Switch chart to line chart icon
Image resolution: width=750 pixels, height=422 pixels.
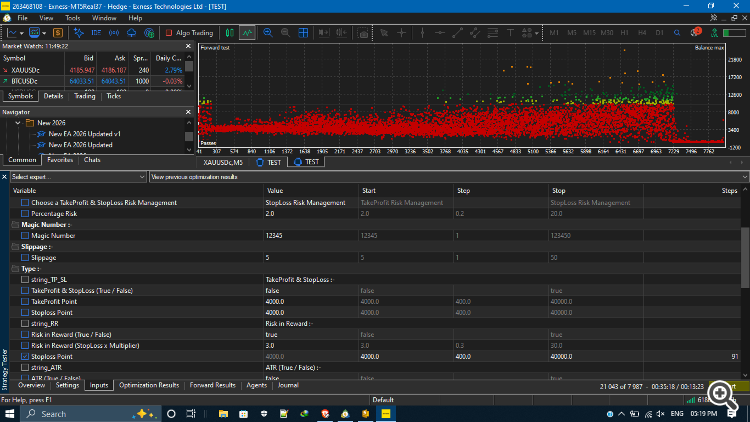247,33
